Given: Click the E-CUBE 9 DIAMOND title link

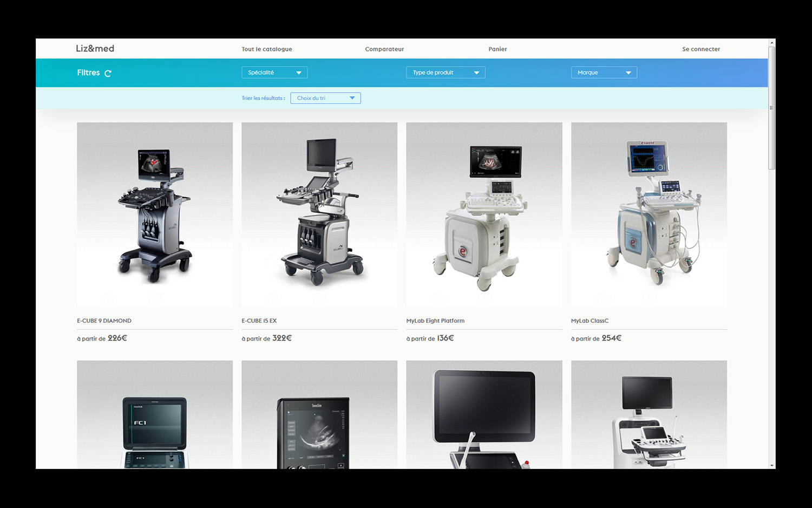Looking at the screenshot, I should (x=104, y=321).
